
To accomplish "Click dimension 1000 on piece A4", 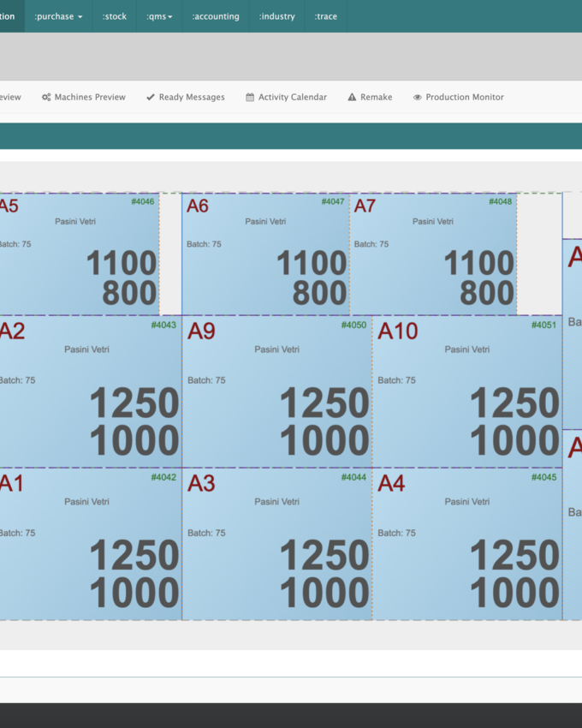I will tap(514, 593).
